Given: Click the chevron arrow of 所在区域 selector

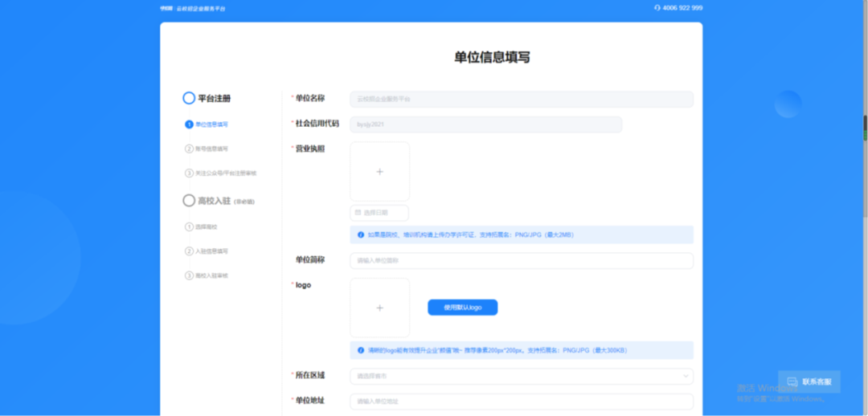Looking at the screenshot, I should (x=685, y=376).
